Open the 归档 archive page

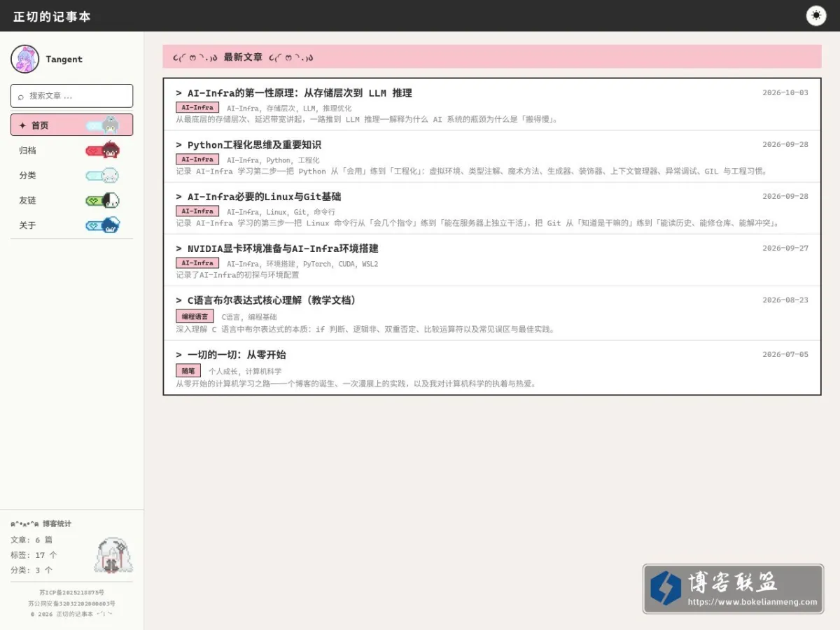[71, 150]
